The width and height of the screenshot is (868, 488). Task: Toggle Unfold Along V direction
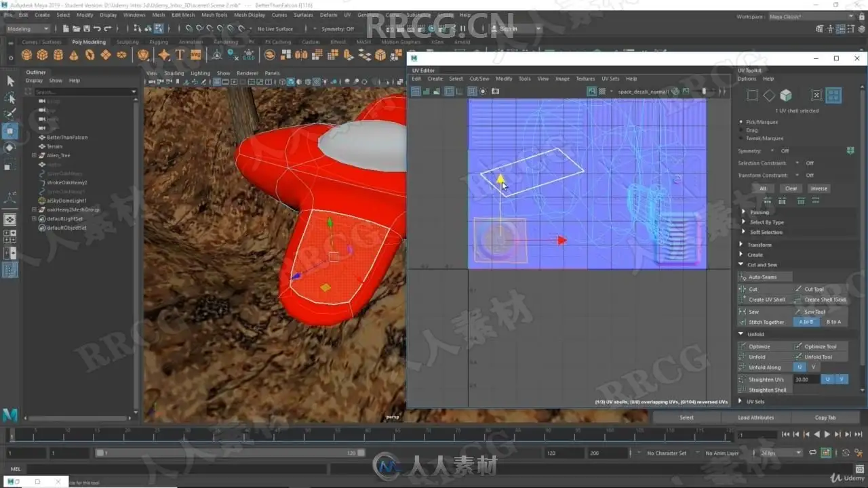(813, 367)
